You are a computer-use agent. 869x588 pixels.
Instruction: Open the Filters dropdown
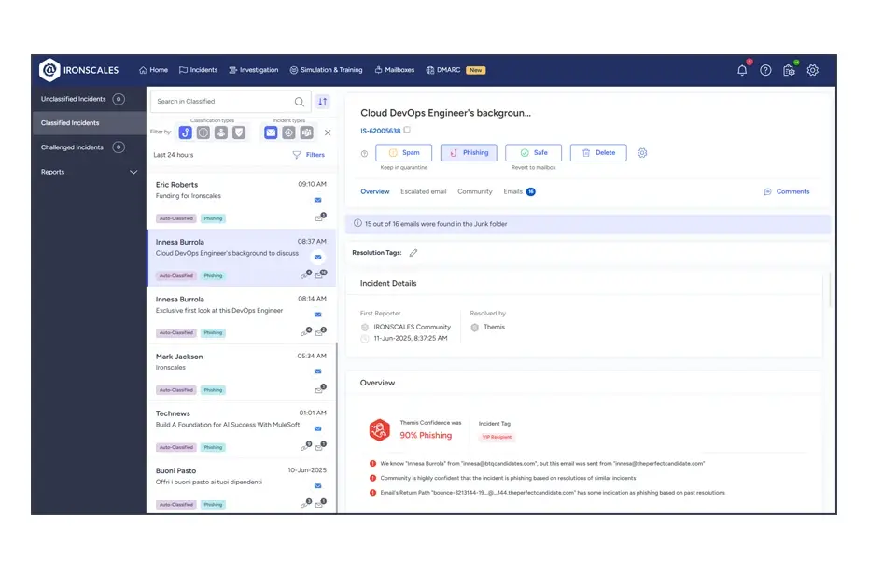click(309, 155)
